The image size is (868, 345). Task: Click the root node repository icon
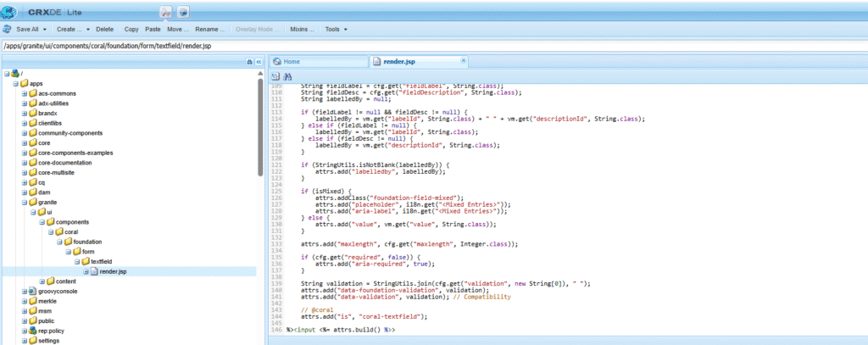tap(15, 74)
